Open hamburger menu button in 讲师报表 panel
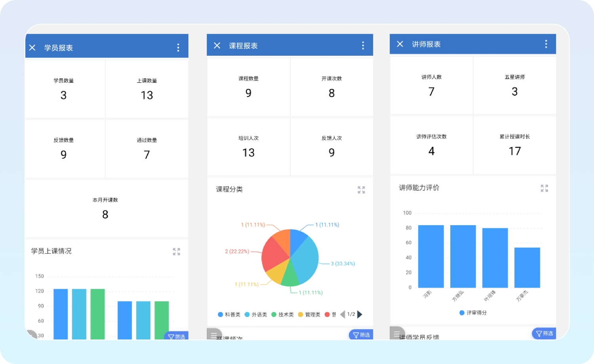The image size is (594, 364). click(397, 334)
